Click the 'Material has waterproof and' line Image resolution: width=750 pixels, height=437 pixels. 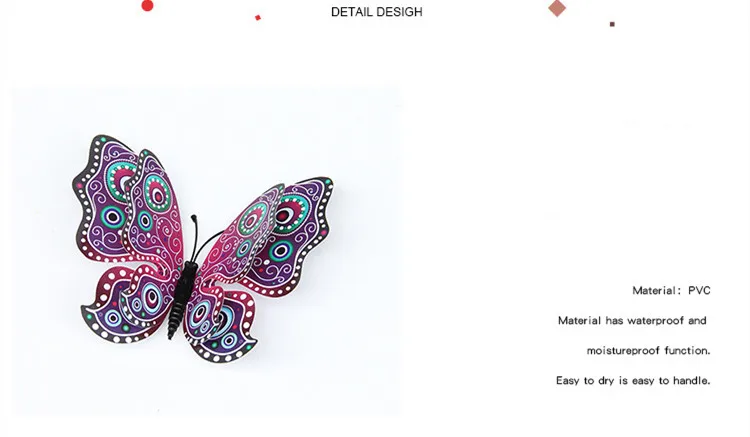tap(632, 321)
